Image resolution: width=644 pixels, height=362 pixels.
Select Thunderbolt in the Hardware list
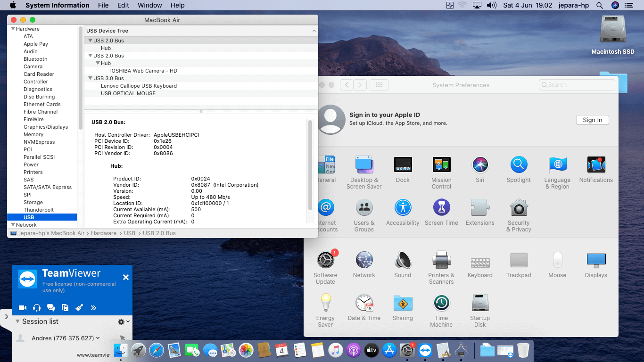(39, 210)
